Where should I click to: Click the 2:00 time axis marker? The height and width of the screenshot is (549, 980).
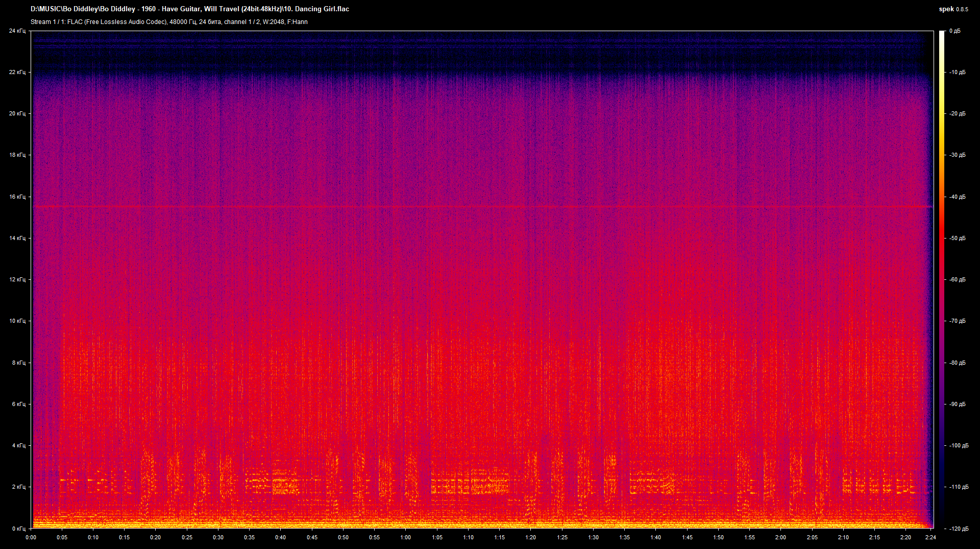[x=780, y=537]
